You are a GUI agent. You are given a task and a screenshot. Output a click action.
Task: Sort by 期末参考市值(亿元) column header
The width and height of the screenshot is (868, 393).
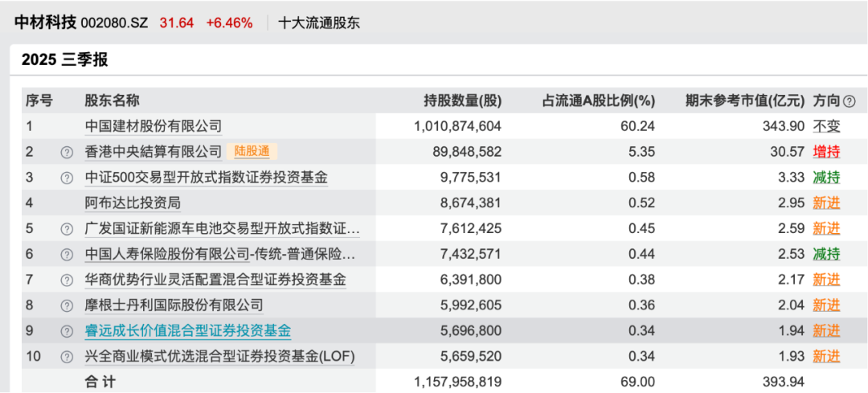pos(744,101)
